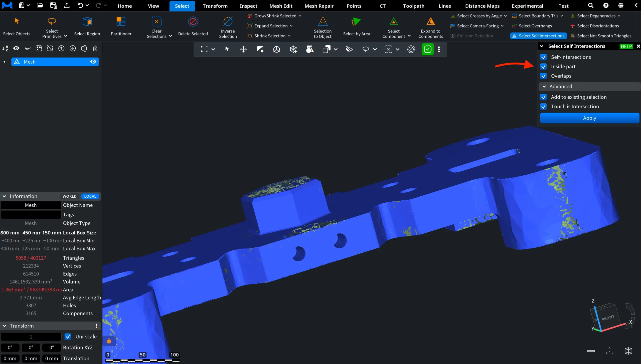Click the language globe icon

click(x=621, y=6)
